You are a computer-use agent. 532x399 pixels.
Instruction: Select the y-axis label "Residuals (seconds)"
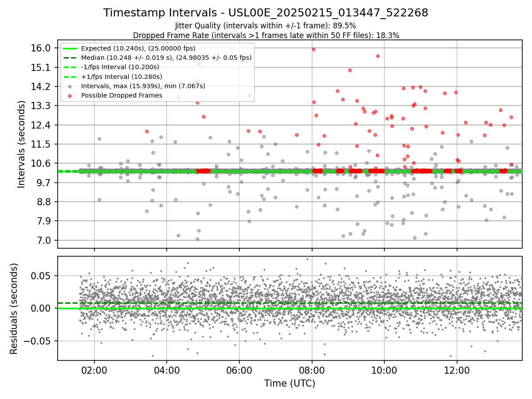tap(14, 309)
